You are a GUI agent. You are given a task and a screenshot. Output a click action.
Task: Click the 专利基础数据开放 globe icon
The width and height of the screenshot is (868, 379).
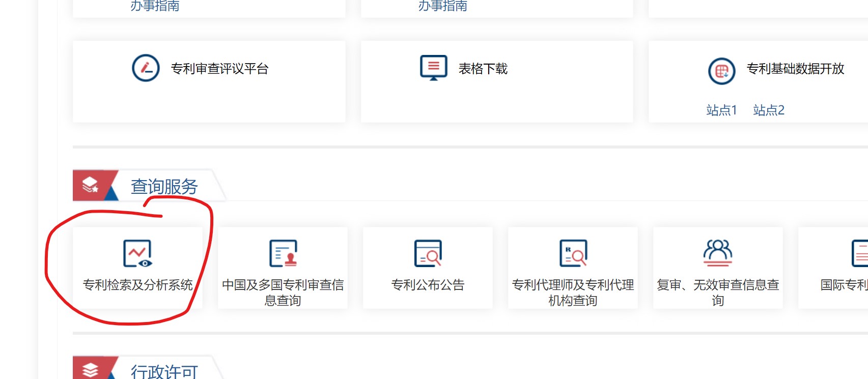(722, 71)
